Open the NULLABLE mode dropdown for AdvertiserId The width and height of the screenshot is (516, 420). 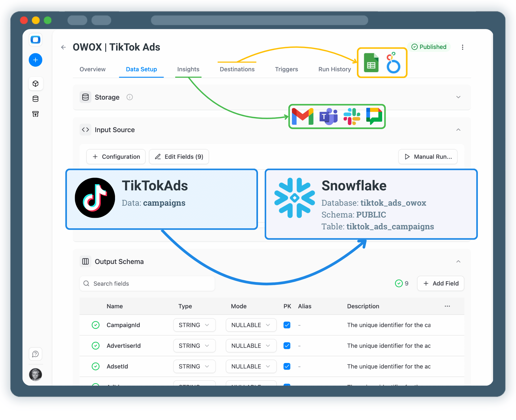tap(251, 346)
